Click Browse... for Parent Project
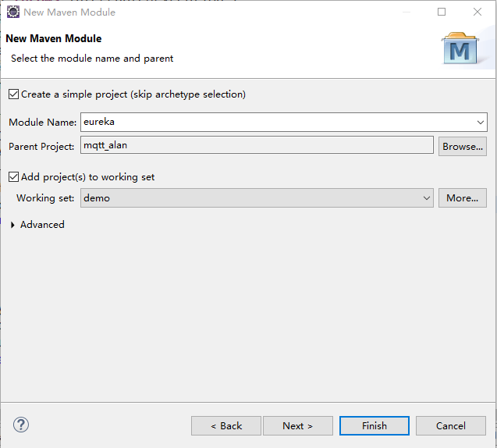The width and height of the screenshot is (497, 448). point(463,147)
